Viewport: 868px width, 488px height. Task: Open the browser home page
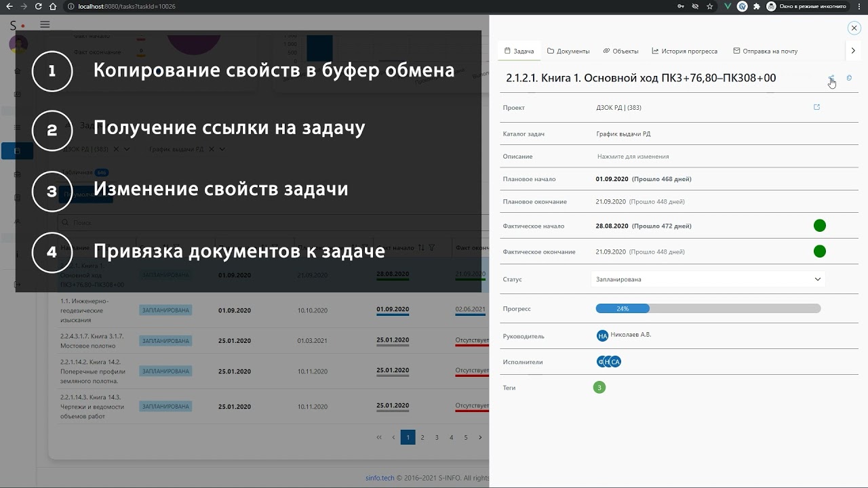point(53,6)
